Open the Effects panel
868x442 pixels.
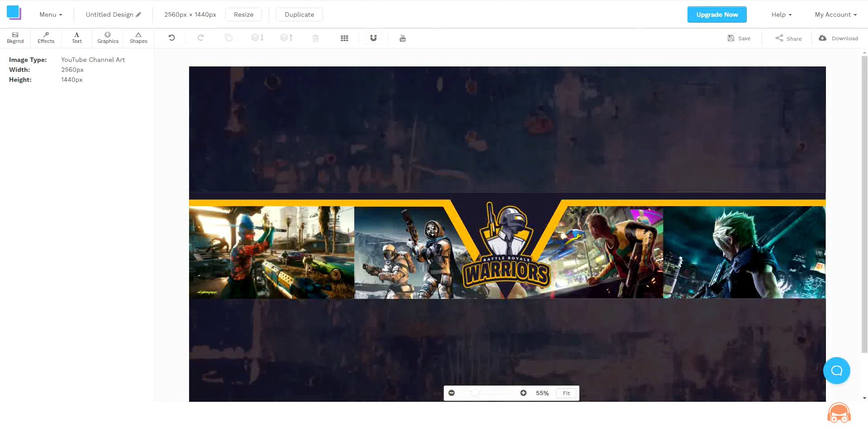[x=46, y=38]
